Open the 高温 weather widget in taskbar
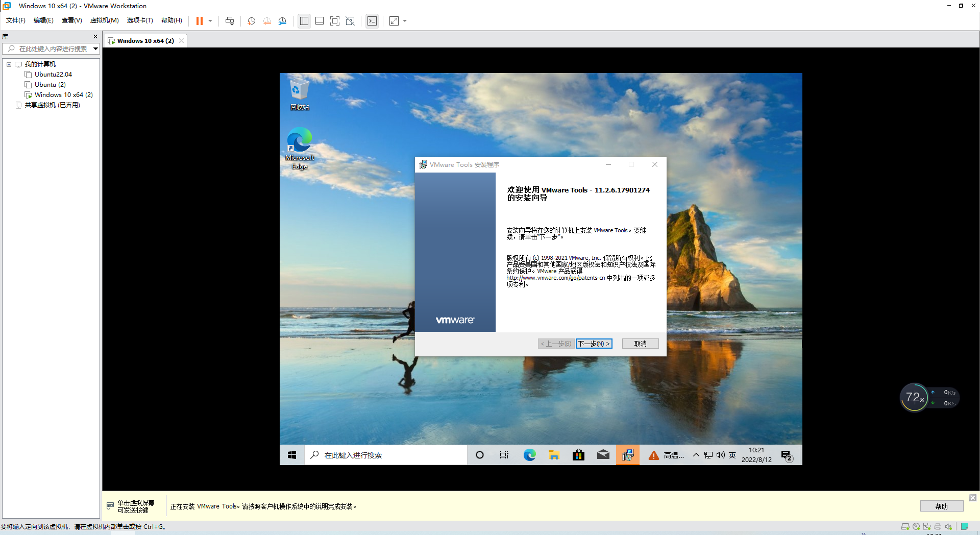 coord(666,455)
